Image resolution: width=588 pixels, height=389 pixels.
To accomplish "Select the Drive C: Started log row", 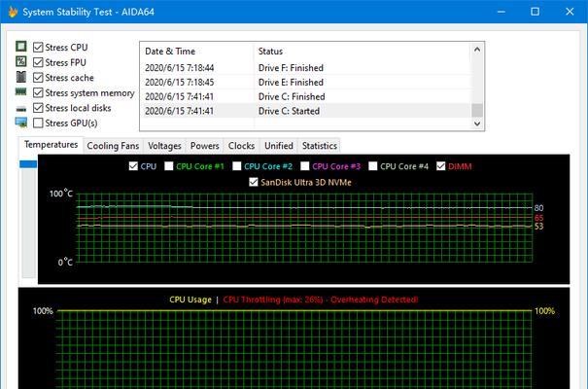I will [305, 111].
